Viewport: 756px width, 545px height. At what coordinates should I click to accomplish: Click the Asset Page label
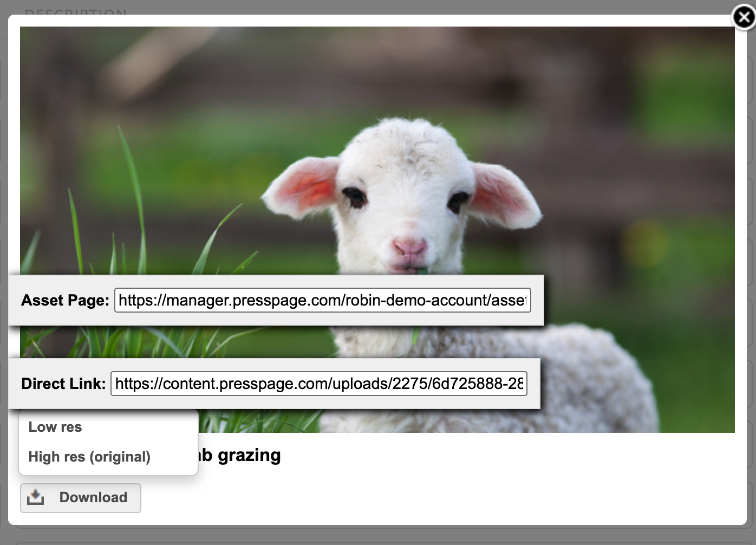[x=65, y=301]
